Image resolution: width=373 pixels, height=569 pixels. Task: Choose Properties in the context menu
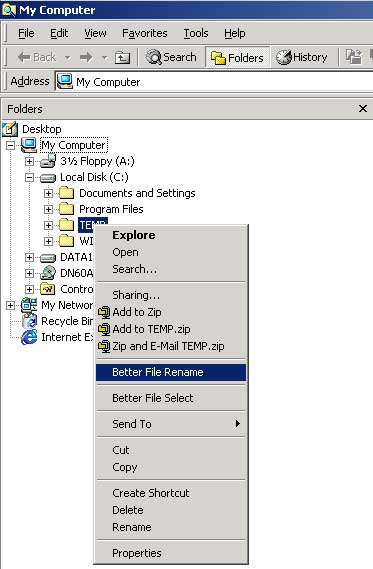[171, 553]
